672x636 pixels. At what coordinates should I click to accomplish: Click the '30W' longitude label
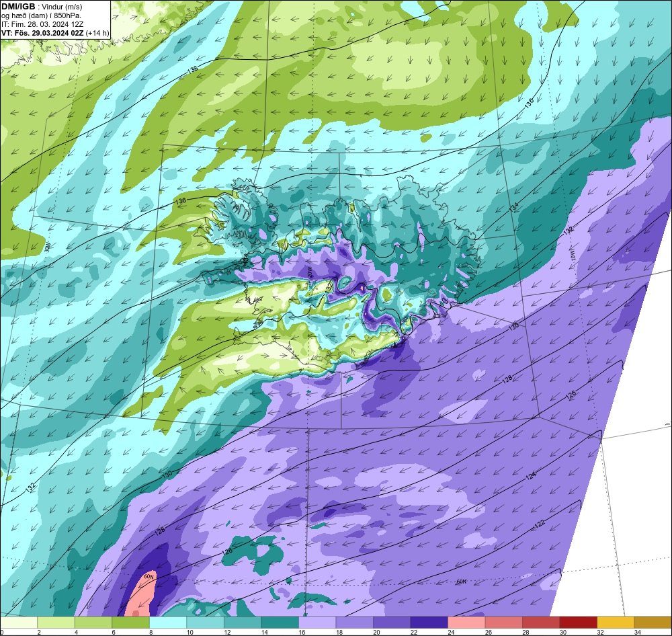(48, 246)
